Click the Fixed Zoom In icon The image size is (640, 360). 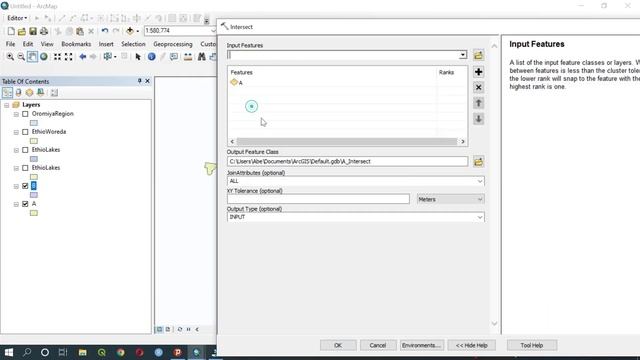pyautogui.click(x=58, y=57)
